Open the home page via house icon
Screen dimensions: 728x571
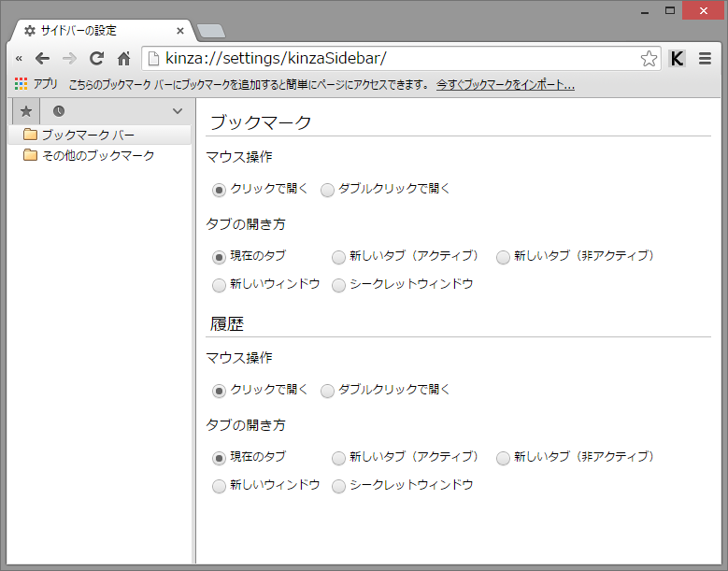coord(123,59)
